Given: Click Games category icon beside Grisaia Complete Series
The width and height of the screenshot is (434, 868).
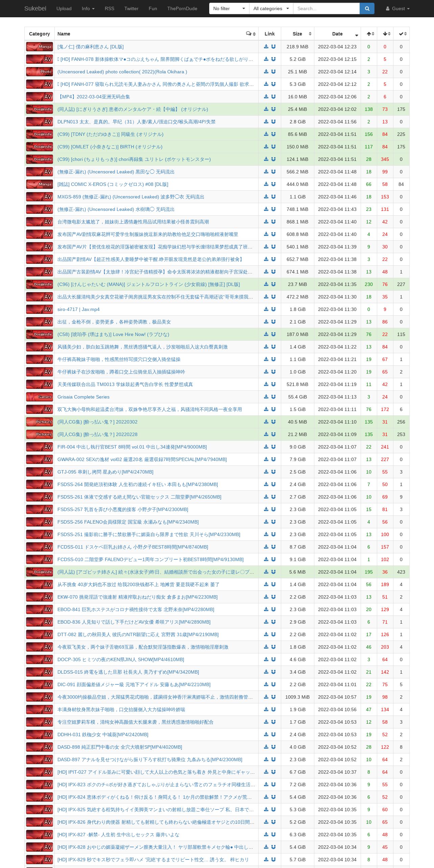Looking at the screenshot, I should 40,397.
